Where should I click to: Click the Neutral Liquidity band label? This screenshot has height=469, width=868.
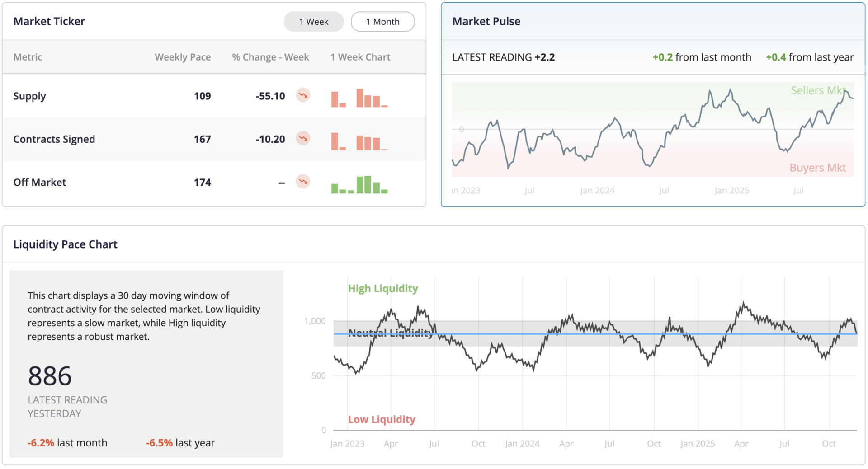click(x=391, y=333)
